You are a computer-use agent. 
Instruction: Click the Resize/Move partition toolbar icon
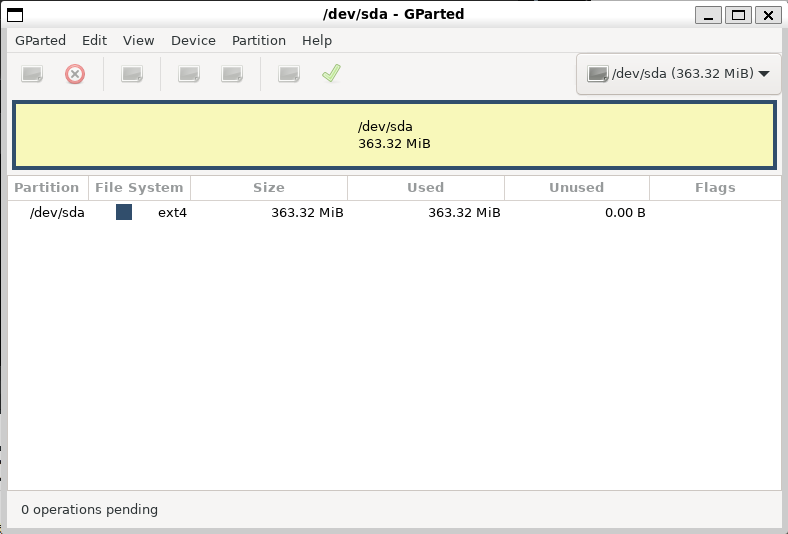[x=132, y=74]
